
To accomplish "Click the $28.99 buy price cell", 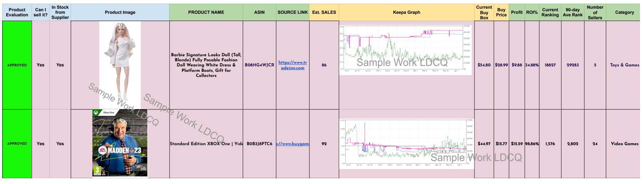I will click(501, 65).
